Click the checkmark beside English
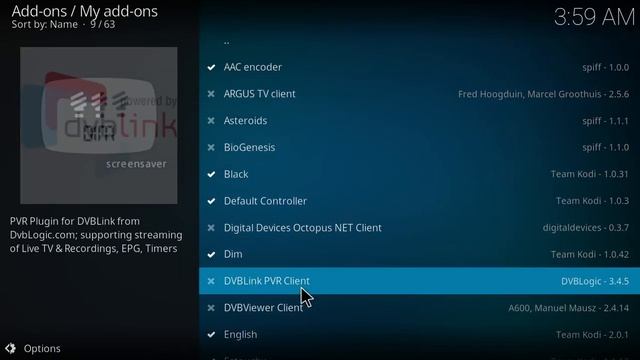Image resolution: width=640 pixels, height=360 pixels. click(211, 335)
